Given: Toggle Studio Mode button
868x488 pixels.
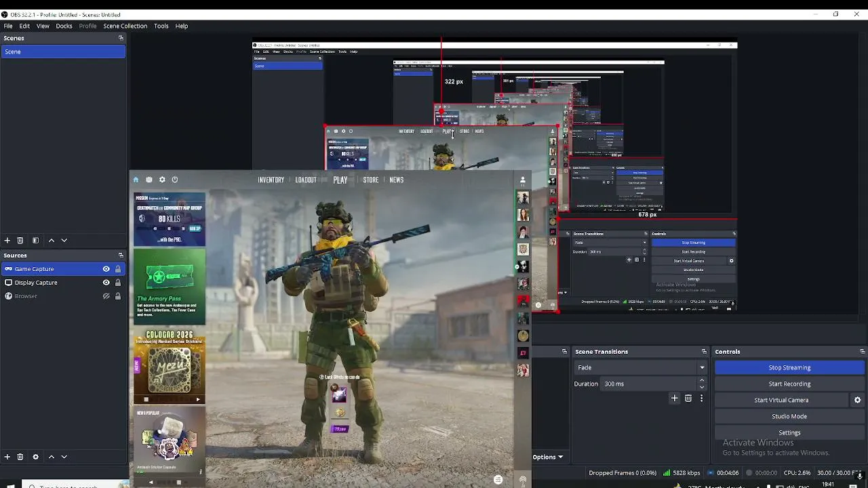Looking at the screenshot, I should point(789,416).
